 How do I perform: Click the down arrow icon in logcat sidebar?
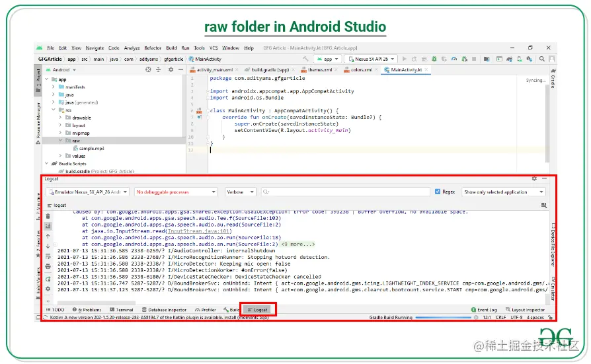point(48,246)
